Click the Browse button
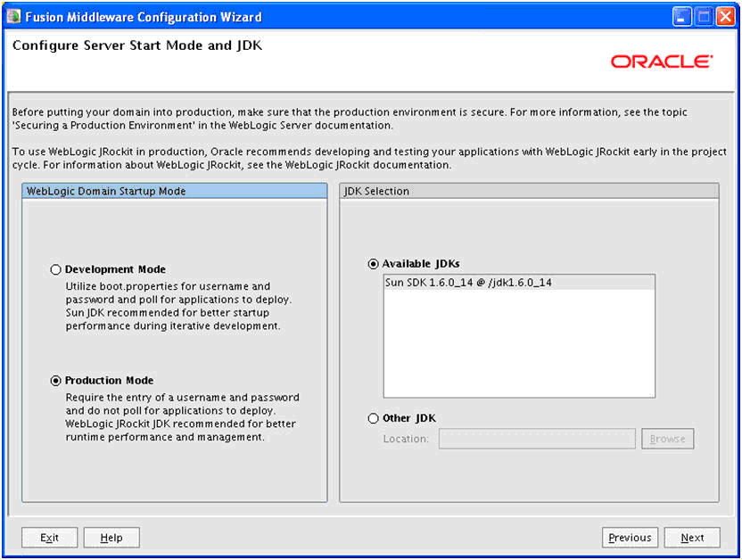This screenshot has width=742, height=560. [667, 439]
